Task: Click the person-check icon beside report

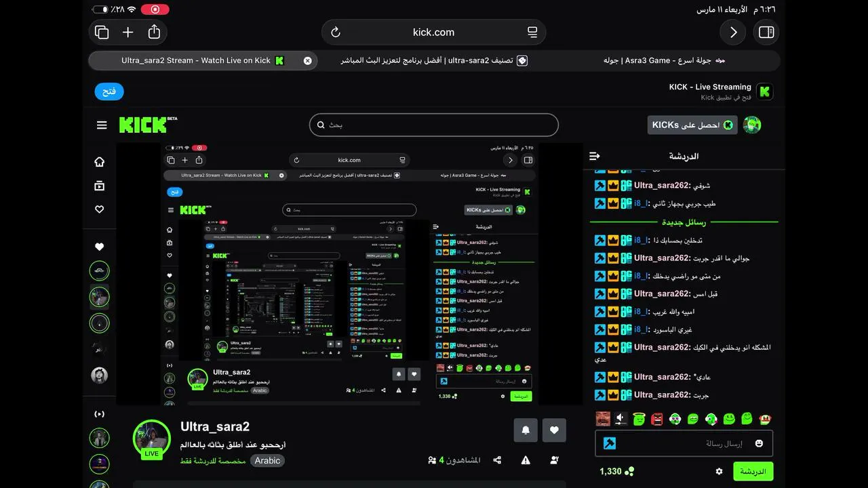Action: (x=555, y=460)
